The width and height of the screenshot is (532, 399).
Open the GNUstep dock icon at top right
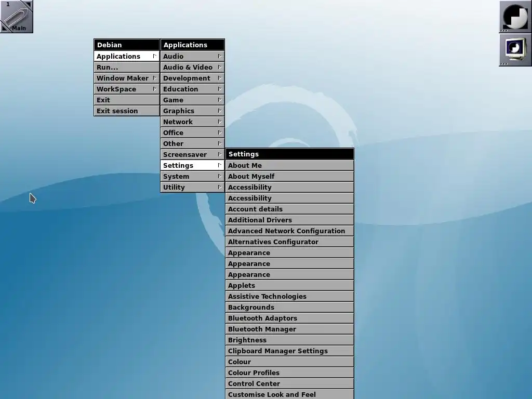tap(515, 17)
